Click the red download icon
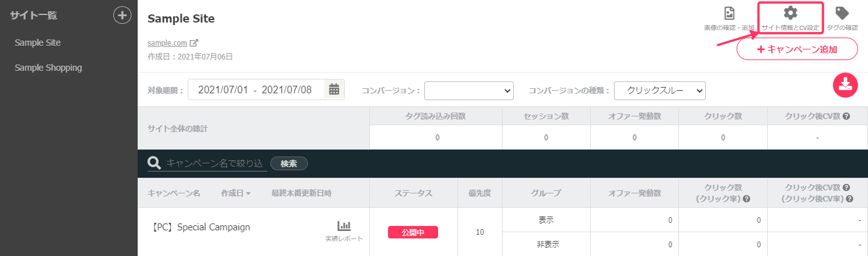 pos(845,85)
